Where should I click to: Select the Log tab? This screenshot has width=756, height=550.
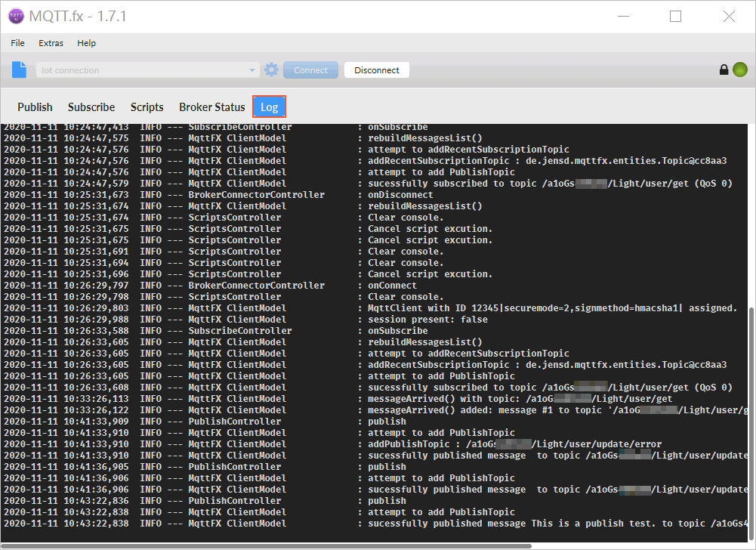point(269,107)
